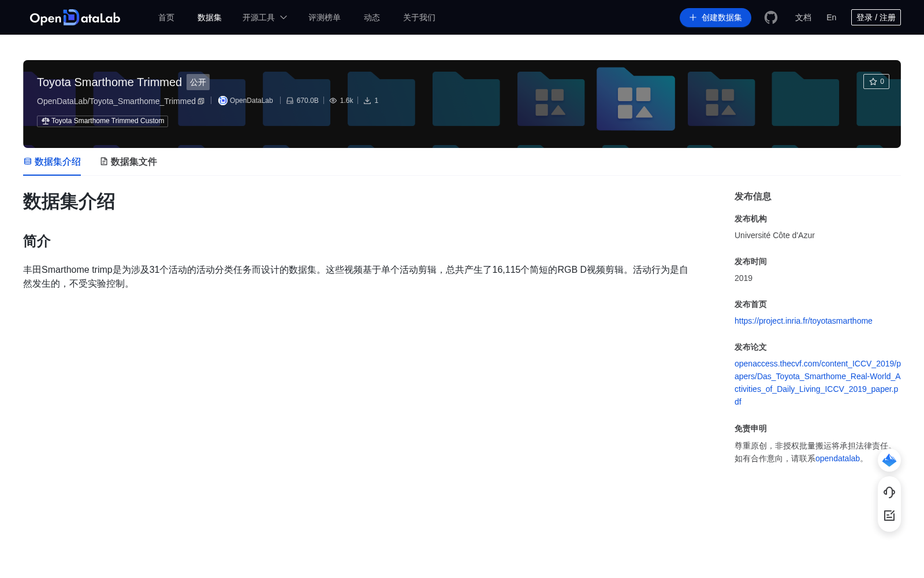Click the opendatalab contact link
The image size is (924, 578).
(837, 458)
